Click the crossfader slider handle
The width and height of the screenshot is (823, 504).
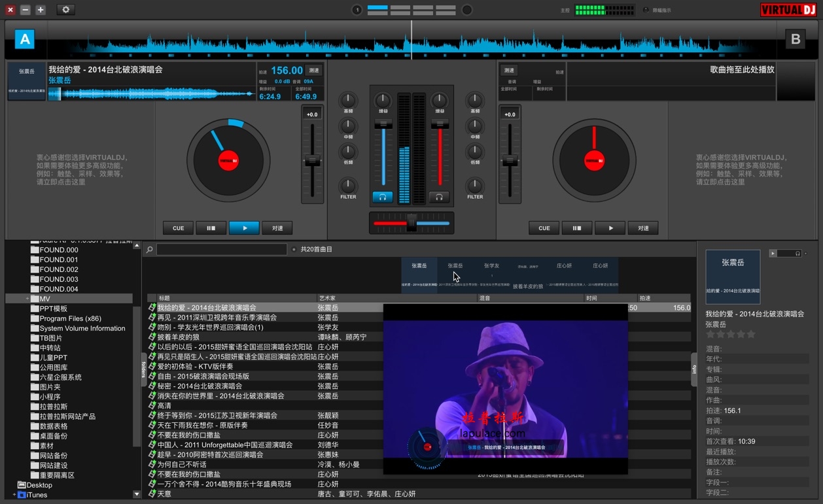pos(411,223)
